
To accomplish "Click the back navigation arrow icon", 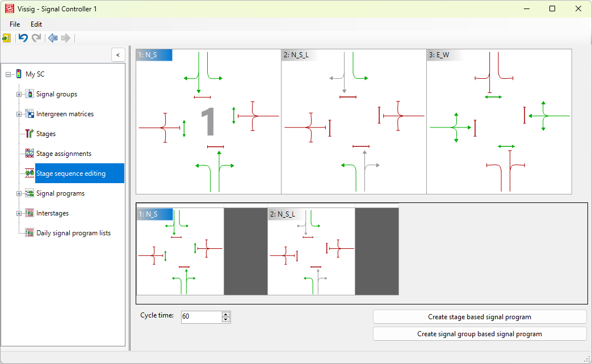I will 53,38.
